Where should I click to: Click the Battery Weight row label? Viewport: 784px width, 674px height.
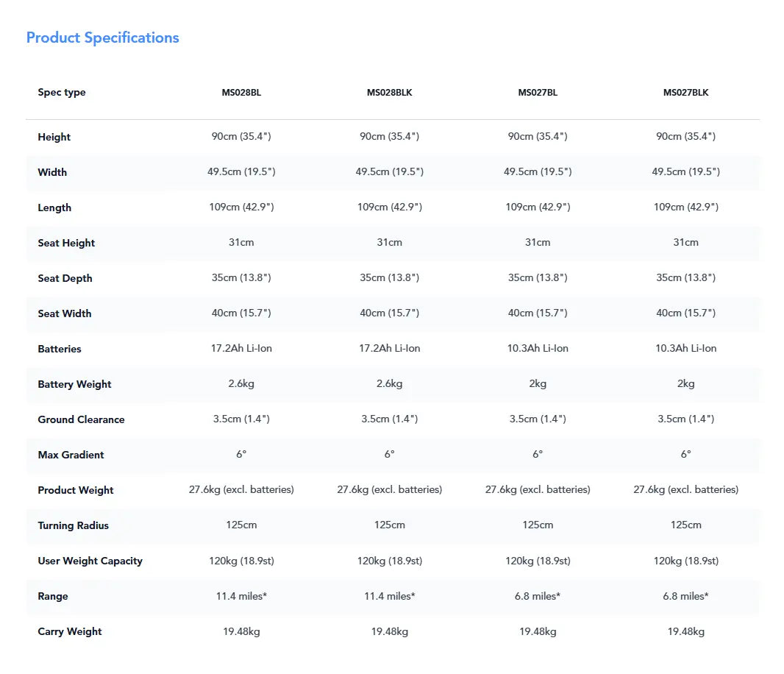pos(74,384)
